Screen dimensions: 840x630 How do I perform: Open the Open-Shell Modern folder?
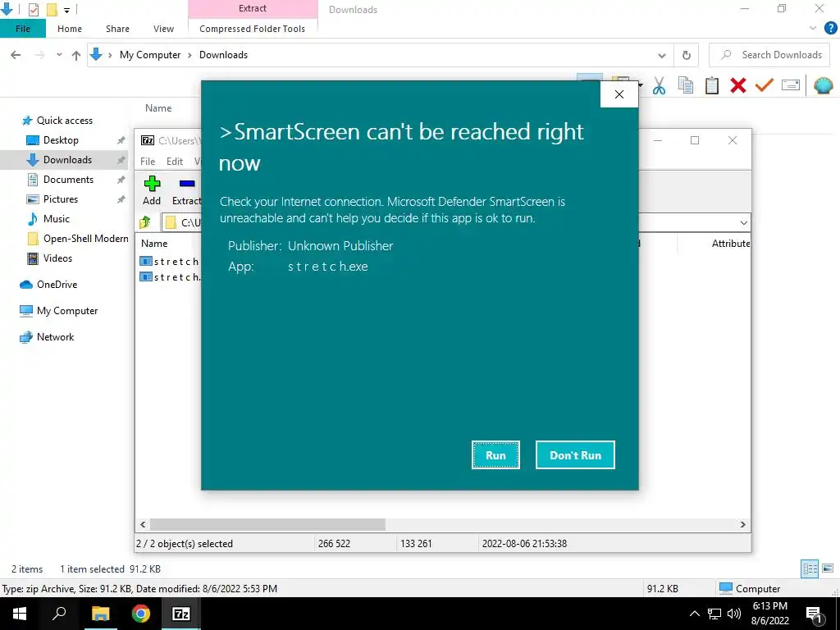[x=85, y=239]
